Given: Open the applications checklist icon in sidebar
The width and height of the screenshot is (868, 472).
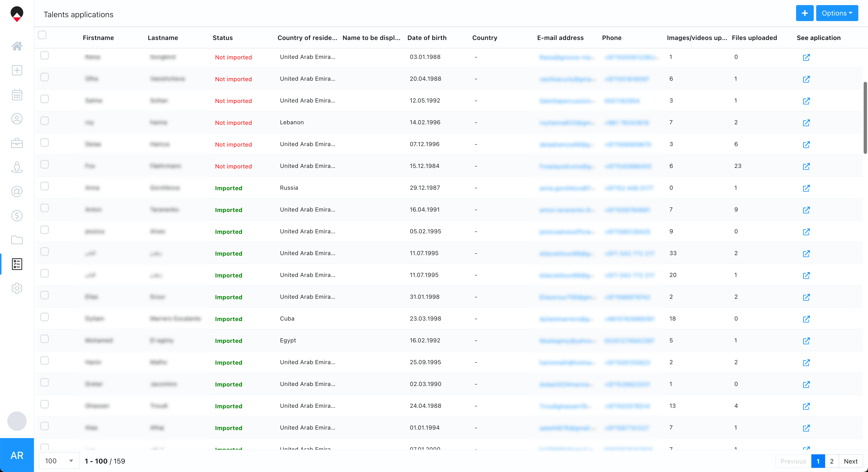Looking at the screenshot, I should [x=17, y=264].
